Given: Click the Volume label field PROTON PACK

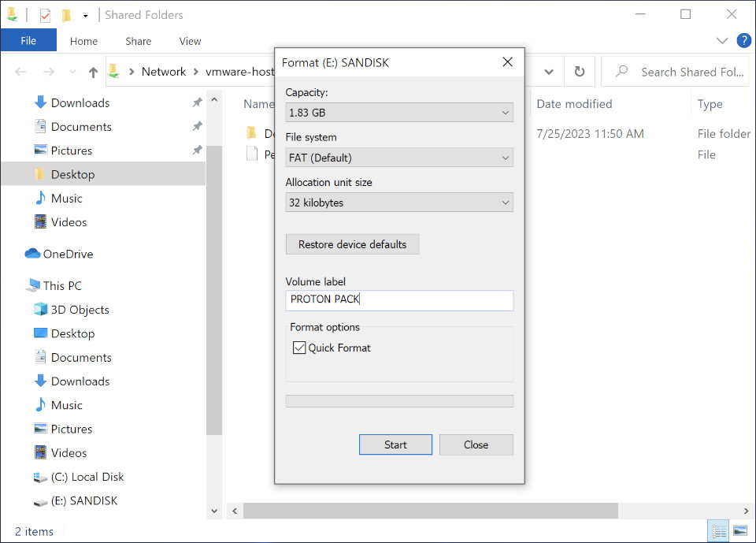Looking at the screenshot, I should coord(399,299).
